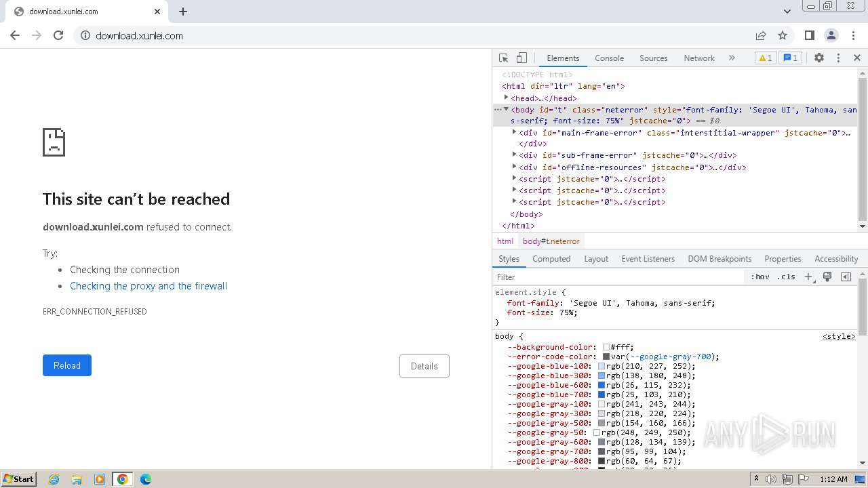Go back in browser history
Screen dimensions: 868x488
tap(15, 35)
